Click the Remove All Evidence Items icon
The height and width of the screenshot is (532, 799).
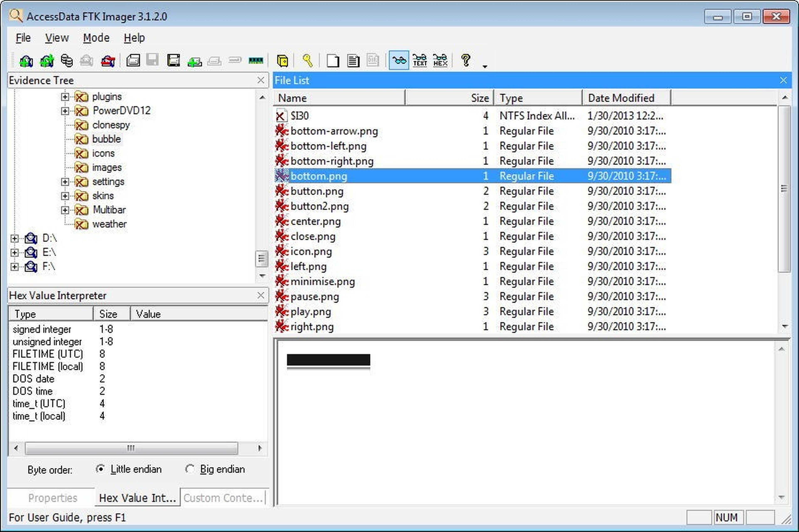[108, 61]
